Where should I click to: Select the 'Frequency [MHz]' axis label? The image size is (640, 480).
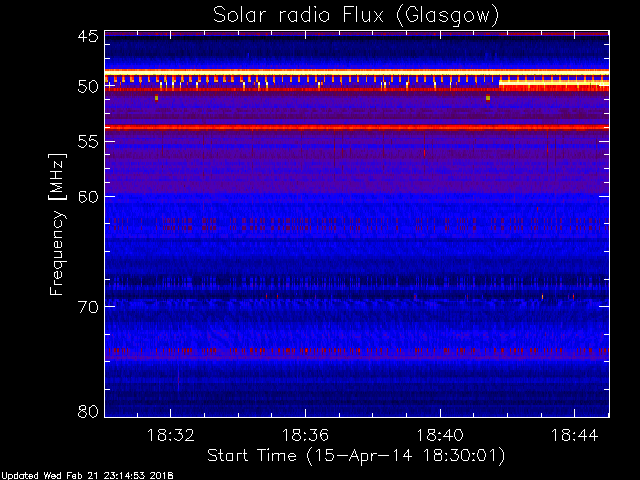pos(57,224)
